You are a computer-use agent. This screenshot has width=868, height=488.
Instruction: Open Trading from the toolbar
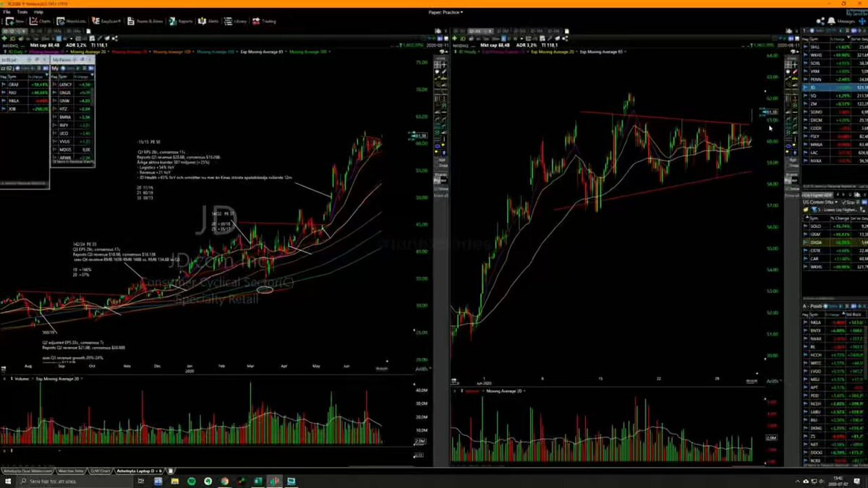pyautogui.click(x=263, y=22)
